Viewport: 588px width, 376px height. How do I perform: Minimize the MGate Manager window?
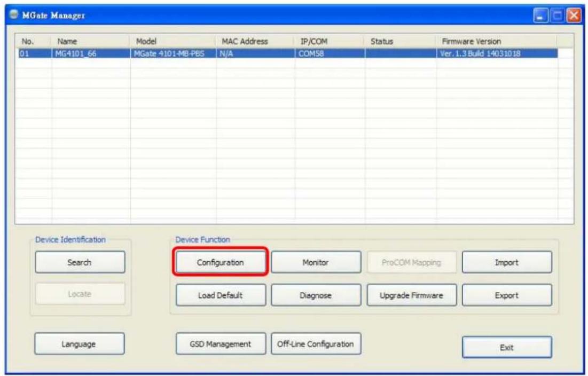coord(540,15)
